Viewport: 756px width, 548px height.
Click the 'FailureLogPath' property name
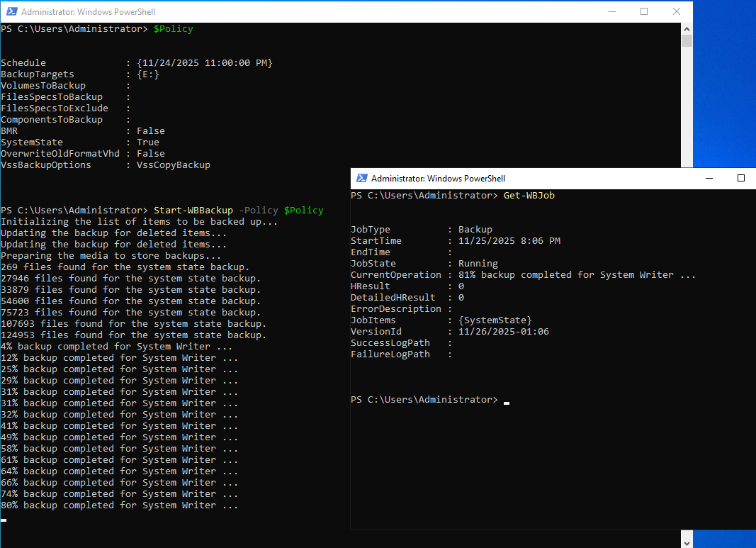click(x=390, y=354)
